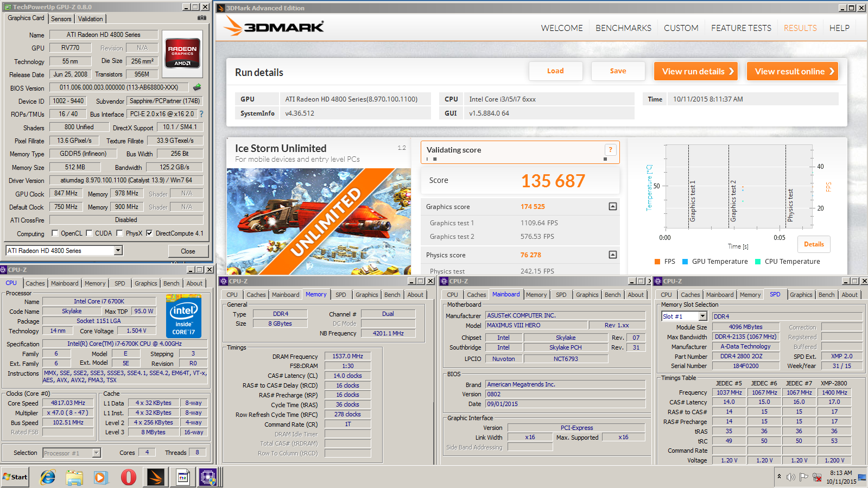Switch to Validation tab in GPU-Z

pos(90,18)
